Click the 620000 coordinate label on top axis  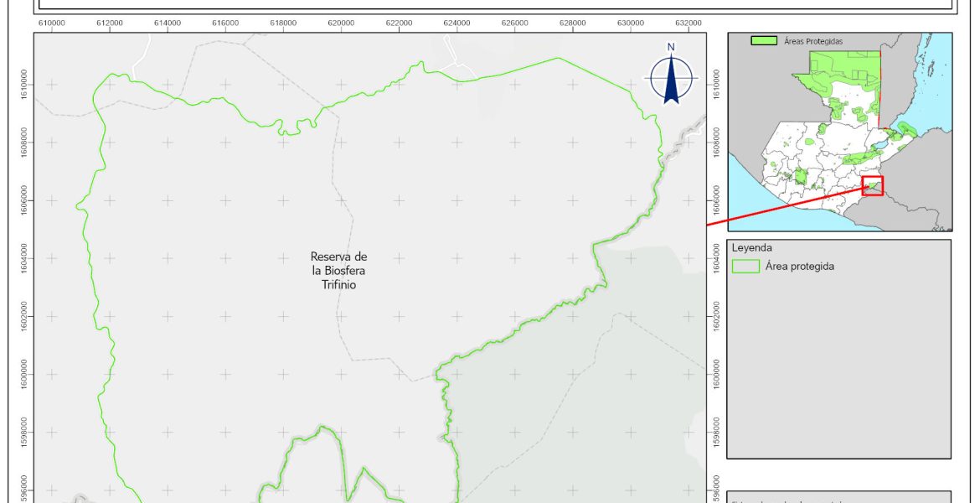click(341, 23)
